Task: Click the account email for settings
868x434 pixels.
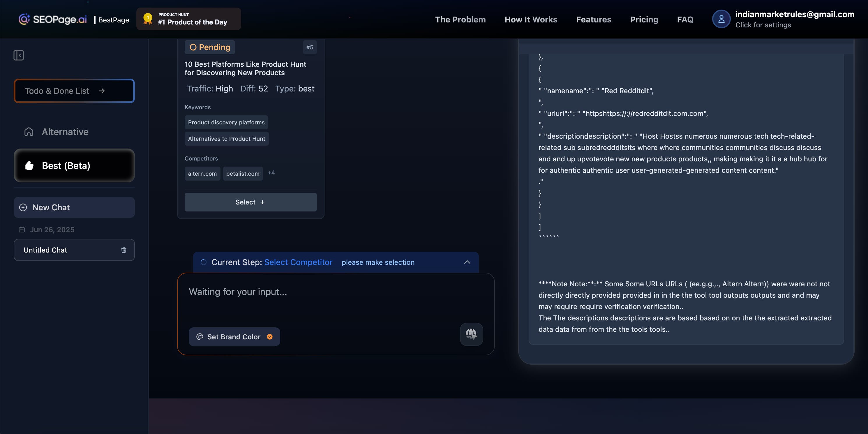Action: pyautogui.click(x=795, y=14)
